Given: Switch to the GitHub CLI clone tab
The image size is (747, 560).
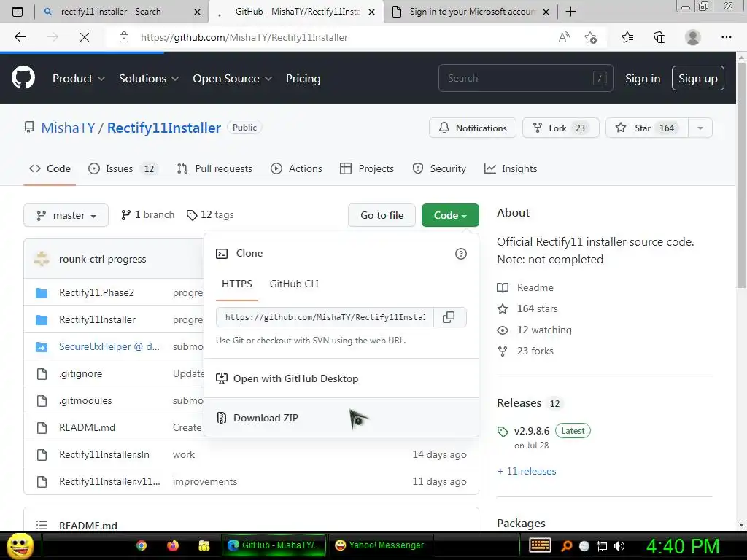Looking at the screenshot, I should (294, 284).
